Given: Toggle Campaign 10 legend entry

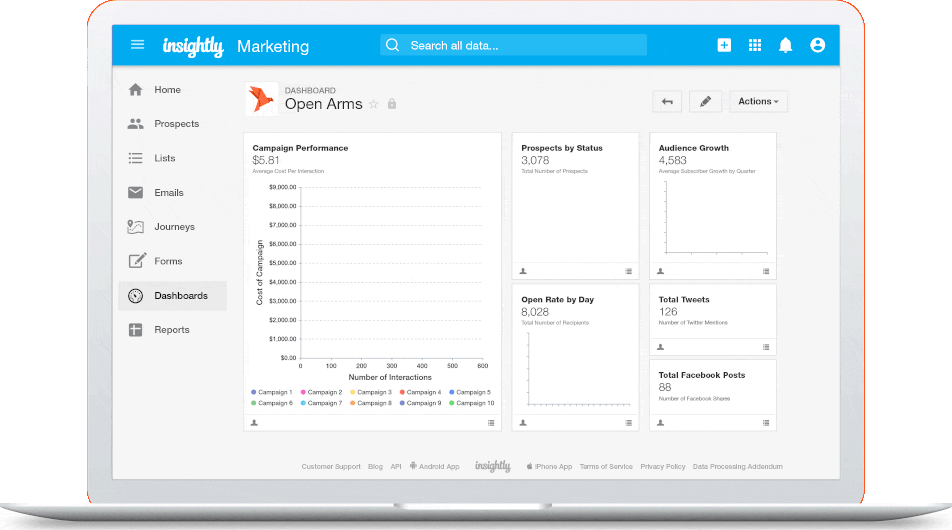Looking at the screenshot, I should (x=471, y=403).
